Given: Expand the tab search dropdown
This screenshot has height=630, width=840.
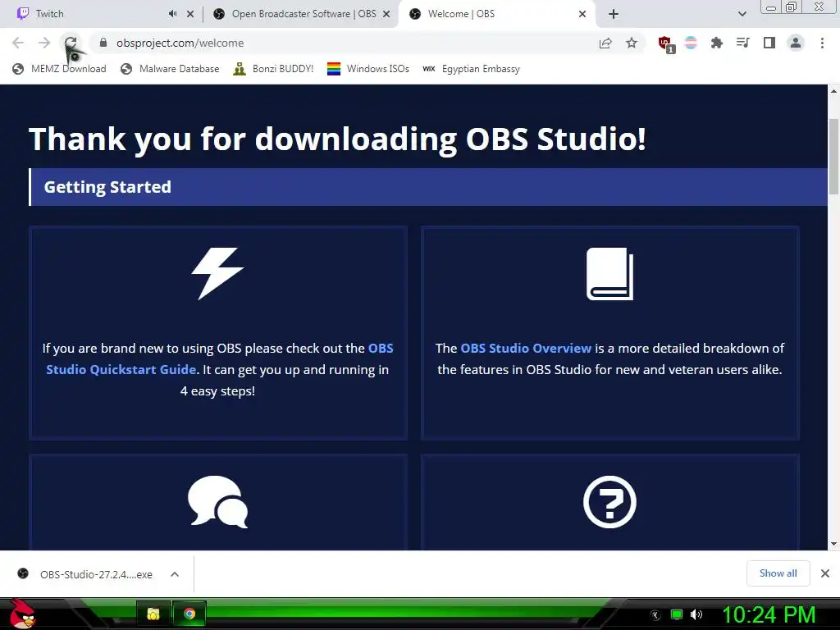Looking at the screenshot, I should click(742, 14).
